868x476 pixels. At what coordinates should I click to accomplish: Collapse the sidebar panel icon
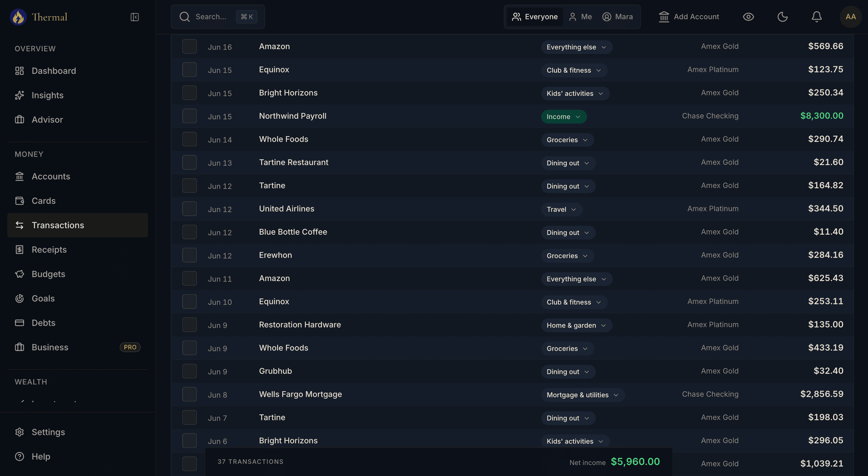coord(135,17)
